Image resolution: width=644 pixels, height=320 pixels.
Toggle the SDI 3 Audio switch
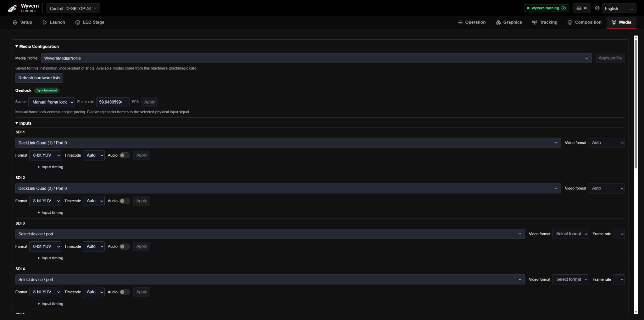coord(125,247)
